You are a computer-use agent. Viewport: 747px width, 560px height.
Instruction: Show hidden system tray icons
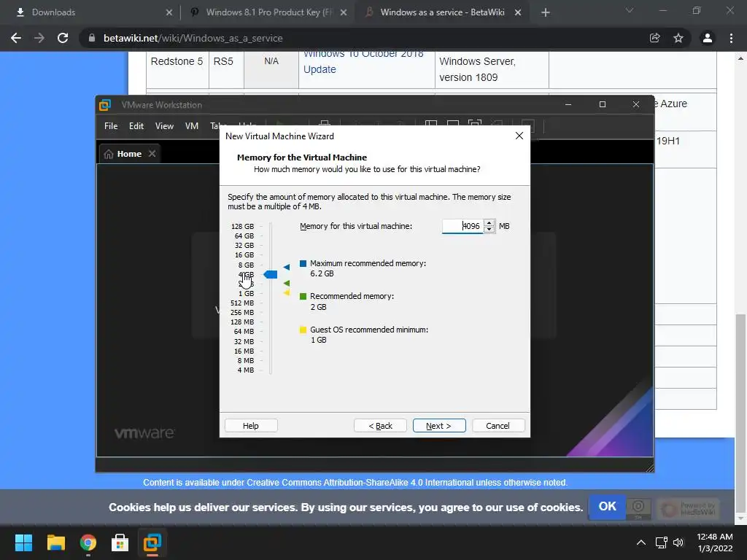[x=641, y=542]
